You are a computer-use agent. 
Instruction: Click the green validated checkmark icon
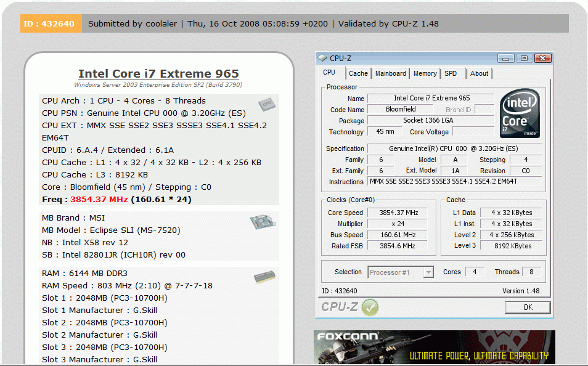point(370,307)
